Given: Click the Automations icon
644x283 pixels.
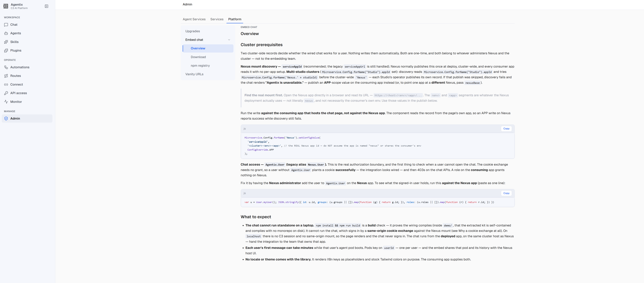Looking at the screenshot, I should click(x=6, y=67).
